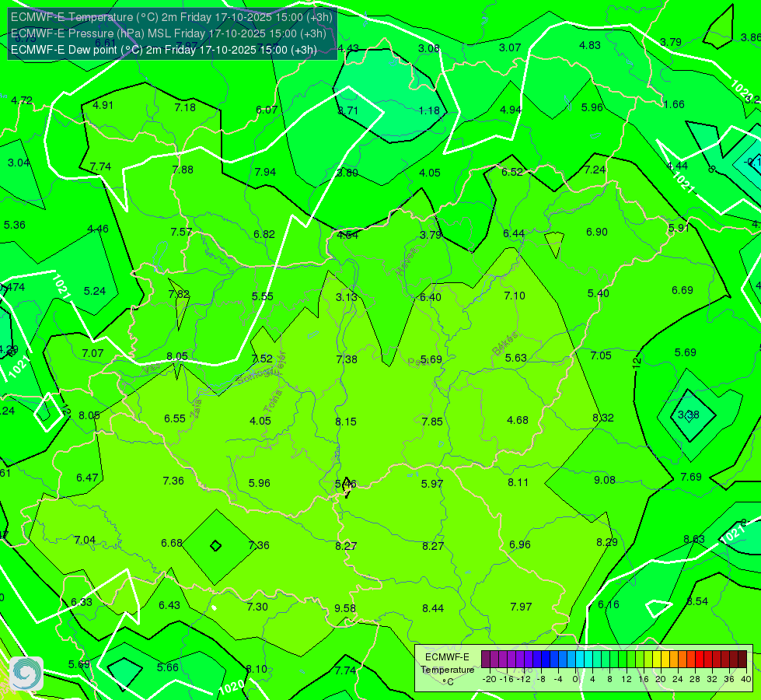Click the grid value 5.97
761x700 pixels.
[432, 483]
